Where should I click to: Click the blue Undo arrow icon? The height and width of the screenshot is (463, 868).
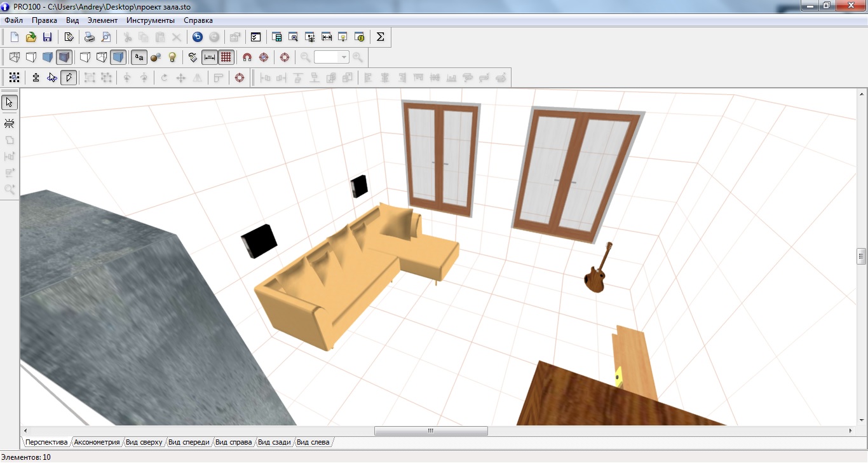click(x=198, y=37)
